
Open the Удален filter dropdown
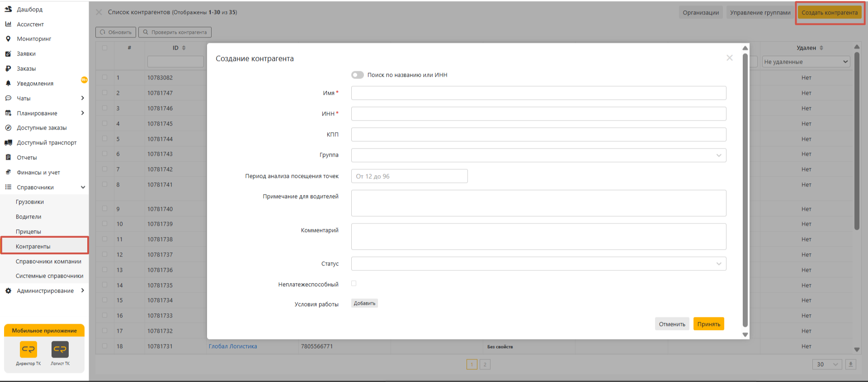click(806, 62)
